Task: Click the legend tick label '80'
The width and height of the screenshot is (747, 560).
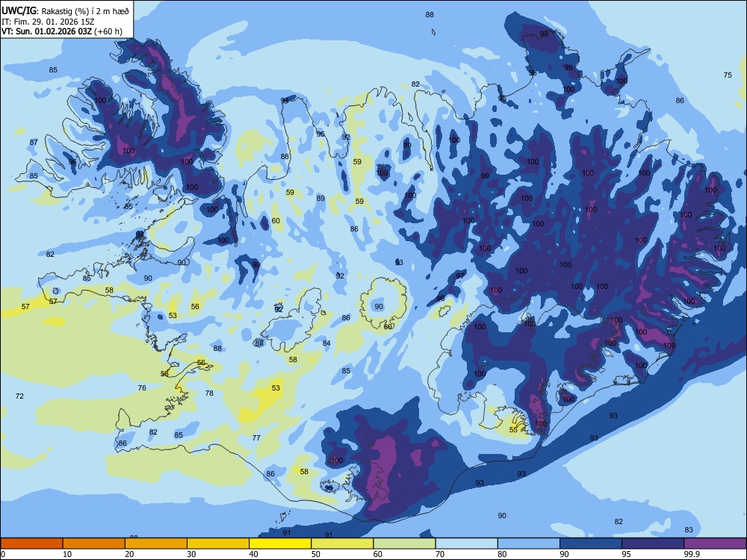Action: [502, 554]
